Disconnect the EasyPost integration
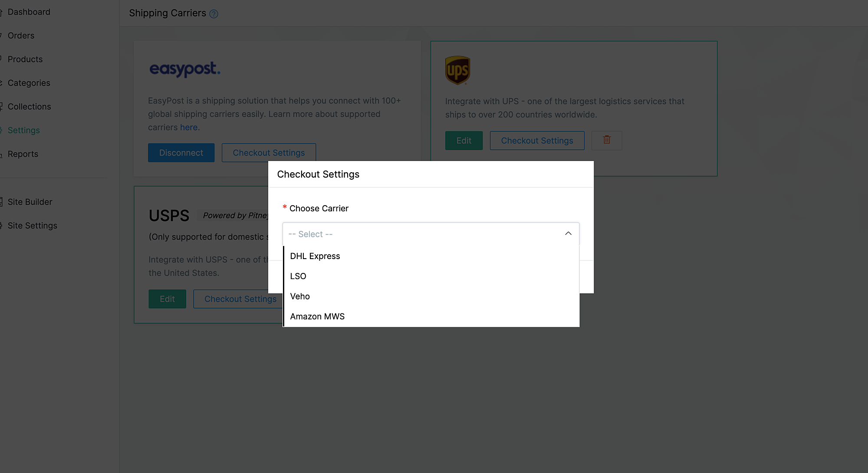This screenshot has height=473, width=868. [x=181, y=153]
